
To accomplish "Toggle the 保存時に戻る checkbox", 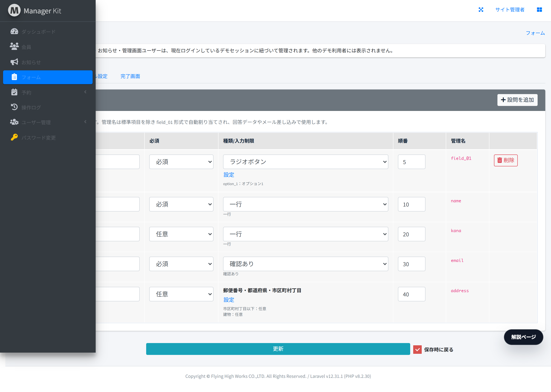I will click(417, 350).
